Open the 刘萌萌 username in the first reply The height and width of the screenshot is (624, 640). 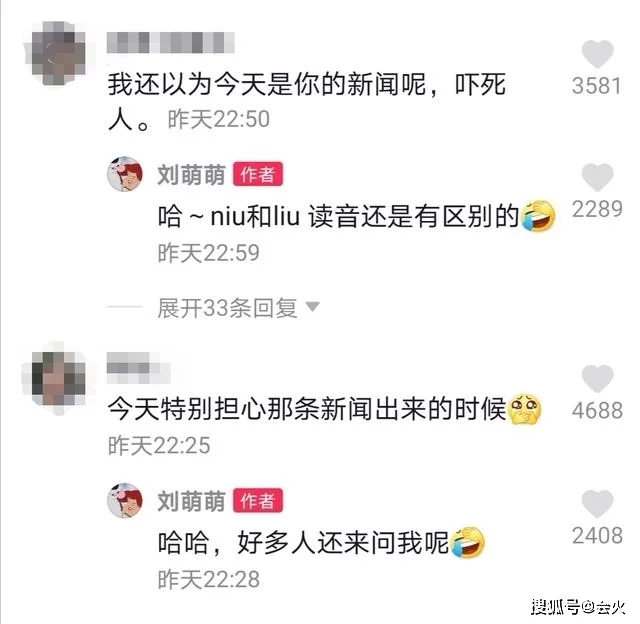191,174
